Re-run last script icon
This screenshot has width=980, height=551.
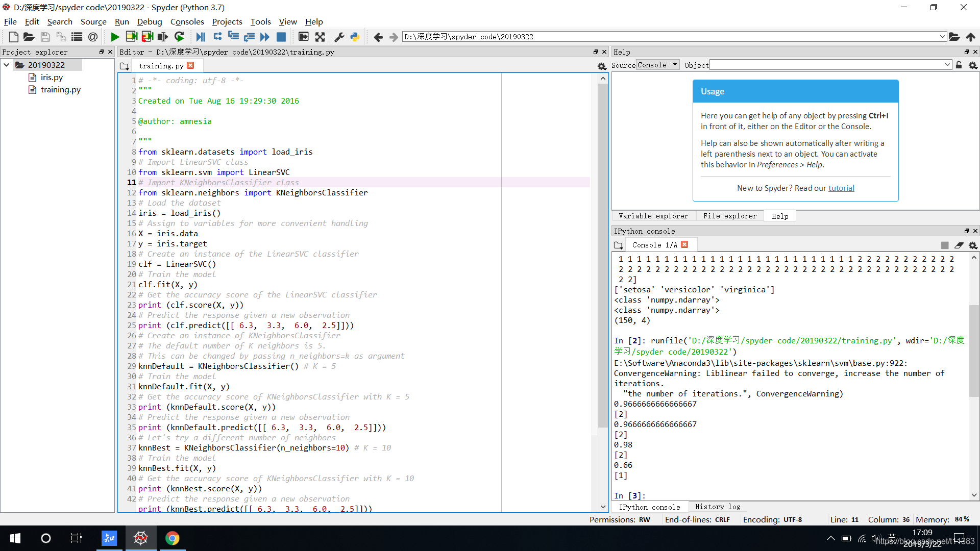coord(179,37)
